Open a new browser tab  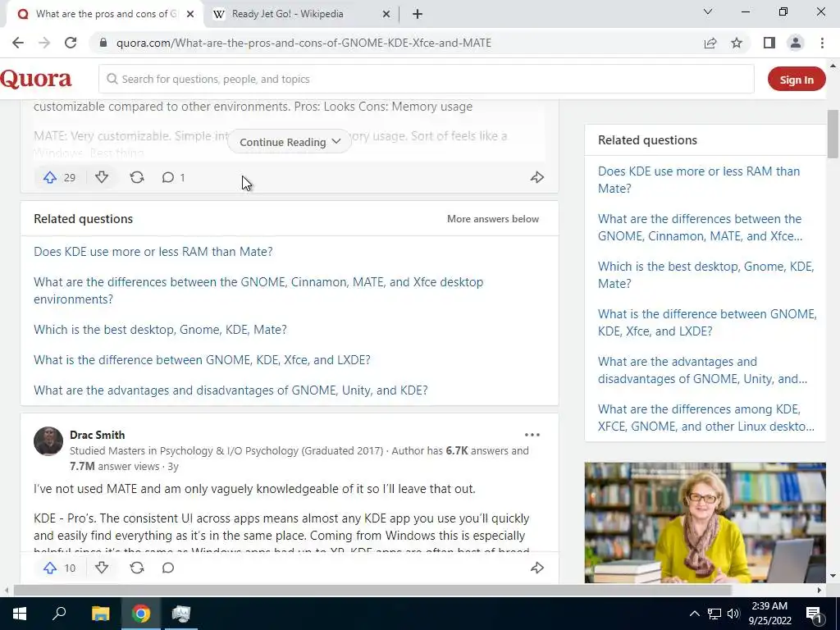[418, 15]
